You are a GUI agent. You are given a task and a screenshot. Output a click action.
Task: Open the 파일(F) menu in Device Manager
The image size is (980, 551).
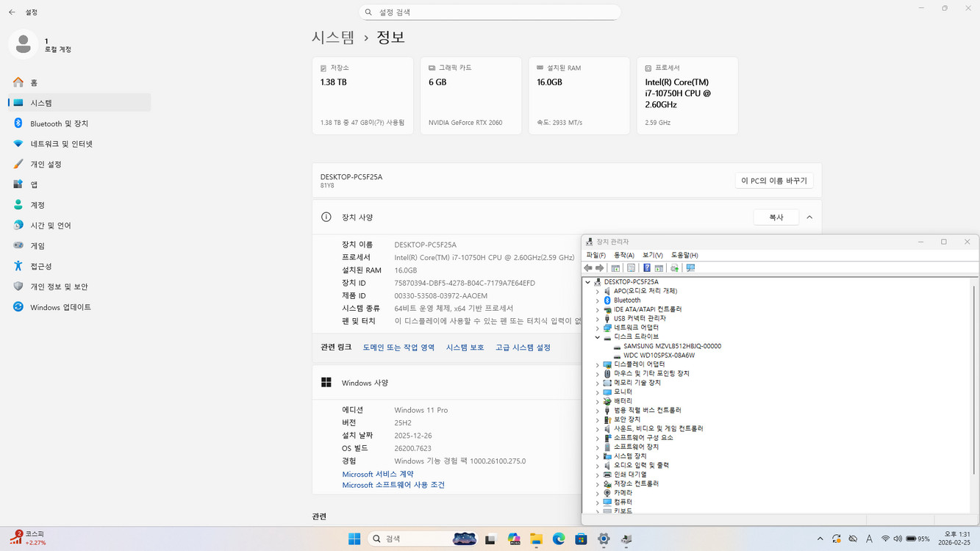click(597, 254)
